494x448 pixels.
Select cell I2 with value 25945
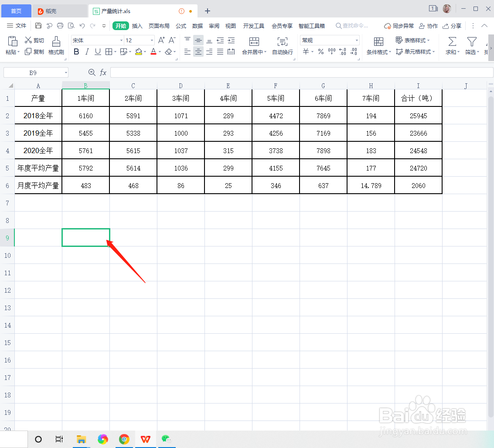(x=418, y=116)
